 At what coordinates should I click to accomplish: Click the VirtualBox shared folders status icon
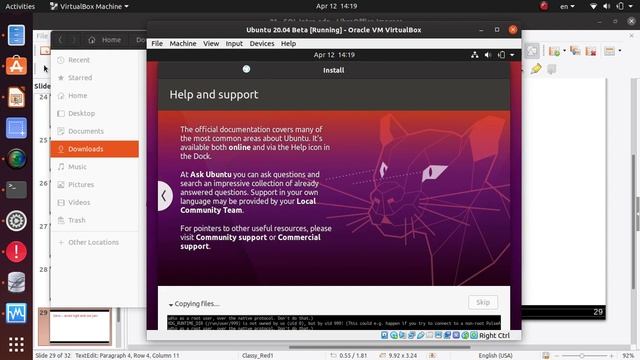tap(429, 335)
